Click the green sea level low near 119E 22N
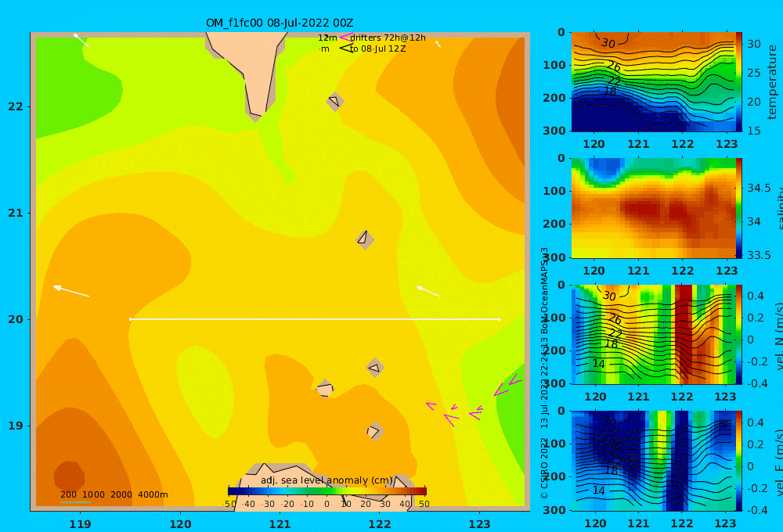 point(75,90)
